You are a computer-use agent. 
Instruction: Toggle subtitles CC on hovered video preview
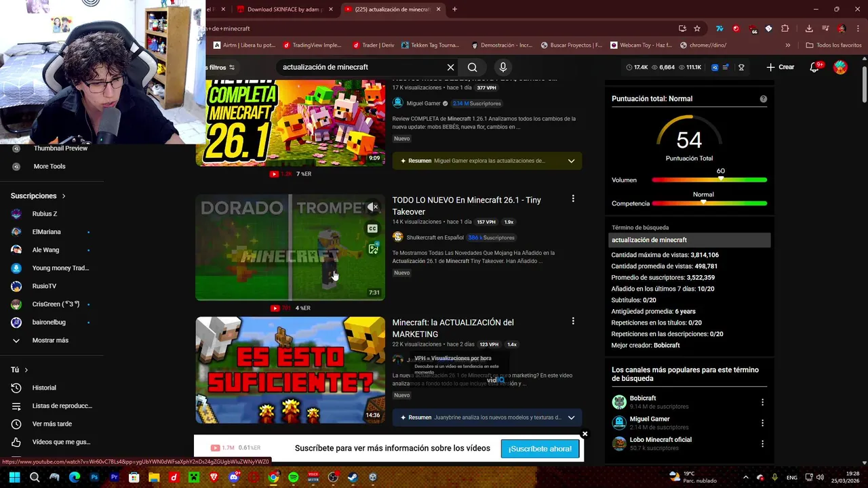click(x=372, y=228)
